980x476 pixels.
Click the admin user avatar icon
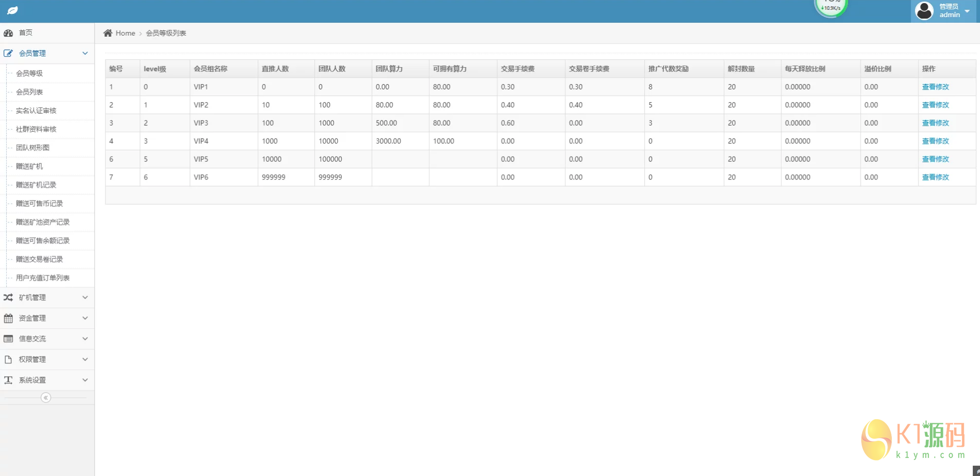924,11
